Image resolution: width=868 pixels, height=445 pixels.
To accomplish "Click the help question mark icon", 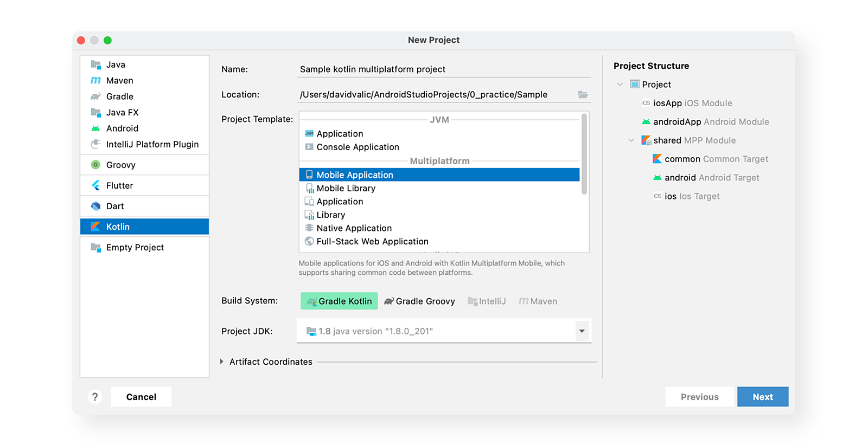I will (95, 397).
